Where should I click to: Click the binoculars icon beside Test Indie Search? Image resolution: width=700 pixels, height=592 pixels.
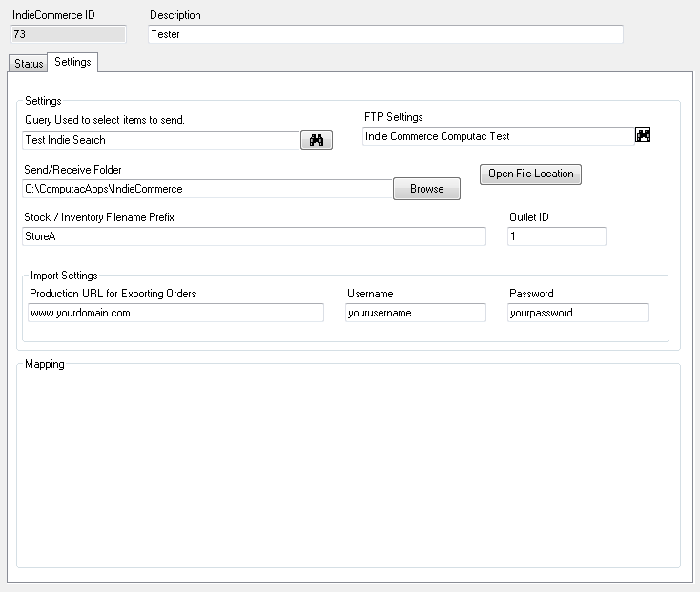(317, 140)
